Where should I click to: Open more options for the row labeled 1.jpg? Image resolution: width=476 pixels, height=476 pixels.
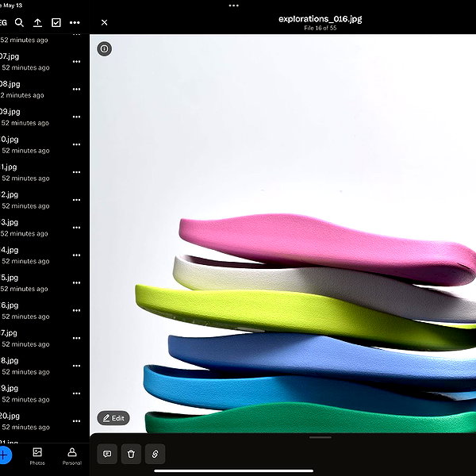tap(76, 172)
